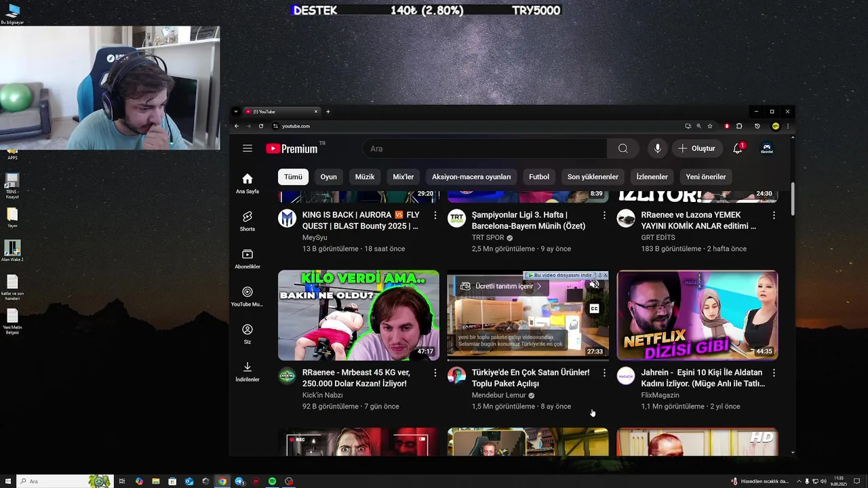The width and height of the screenshot is (868, 488).
Task: Select the Mix'ler filter chip
Action: [x=403, y=177]
